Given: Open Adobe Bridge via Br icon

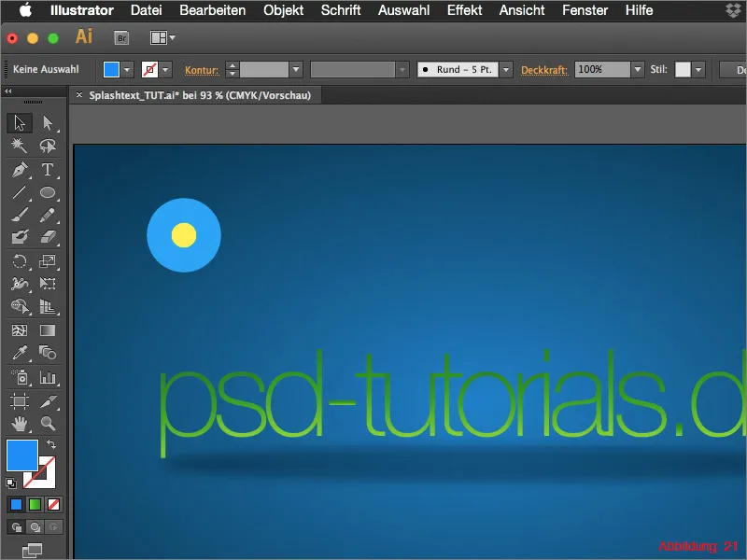Looking at the screenshot, I should coord(122,37).
